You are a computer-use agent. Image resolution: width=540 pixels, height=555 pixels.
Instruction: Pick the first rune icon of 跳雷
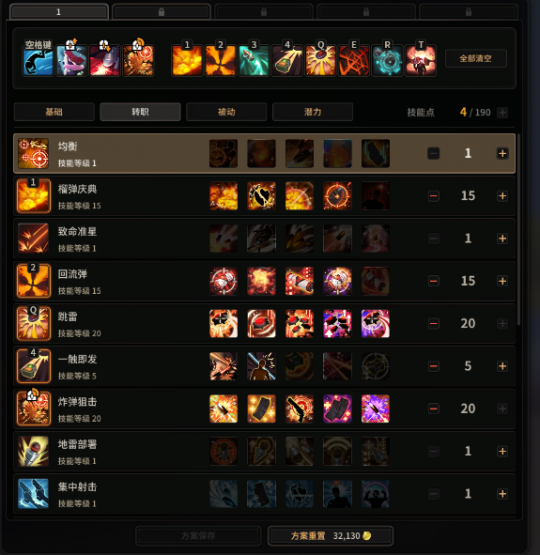pos(223,324)
